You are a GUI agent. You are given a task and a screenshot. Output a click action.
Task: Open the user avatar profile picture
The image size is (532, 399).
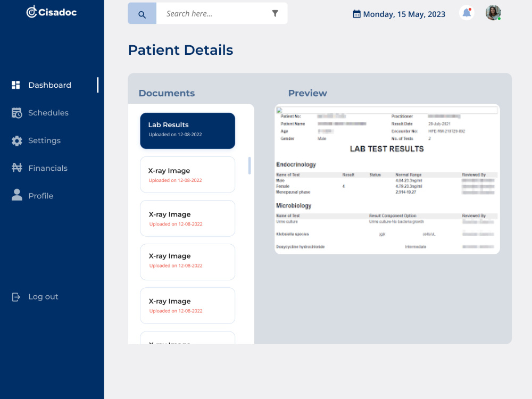click(x=493, y=13)
